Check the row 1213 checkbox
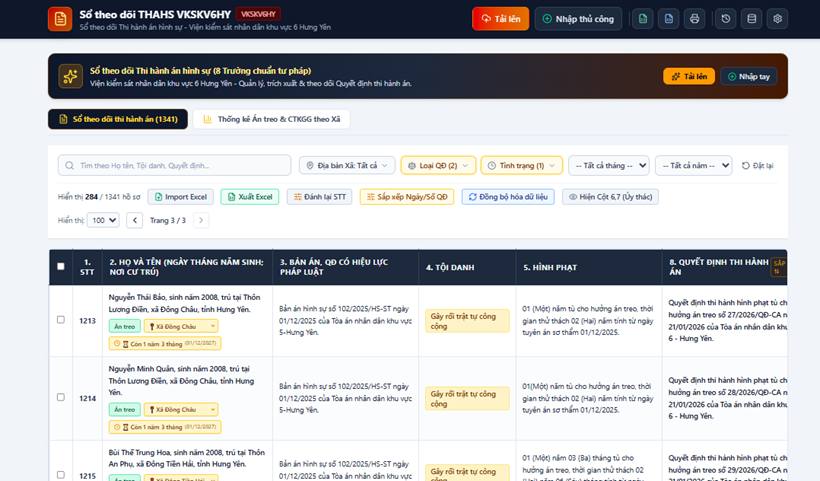This screenshot has width=820, height=481. [x=61, y=319]
